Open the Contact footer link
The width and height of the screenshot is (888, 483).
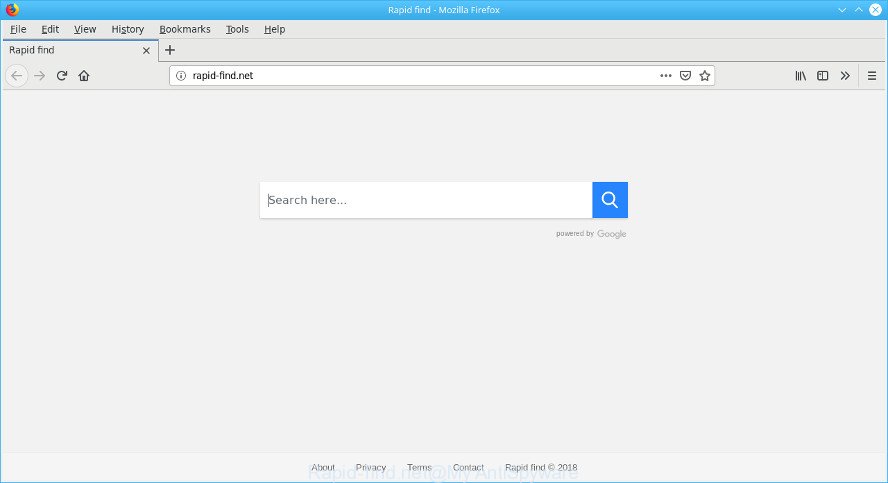click(468, 467)
